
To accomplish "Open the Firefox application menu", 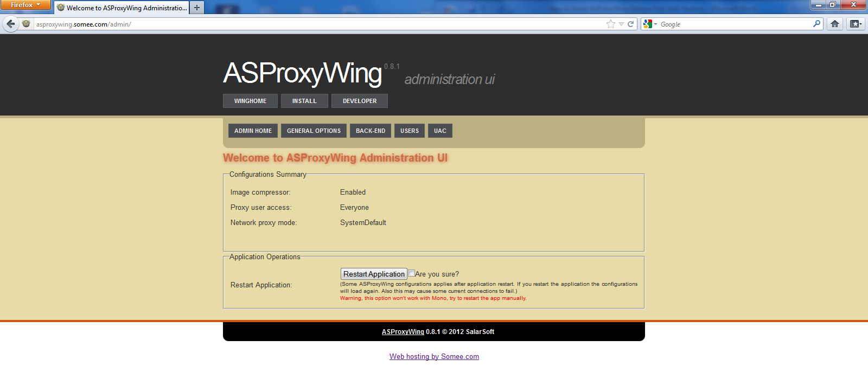I will point(25,5).
